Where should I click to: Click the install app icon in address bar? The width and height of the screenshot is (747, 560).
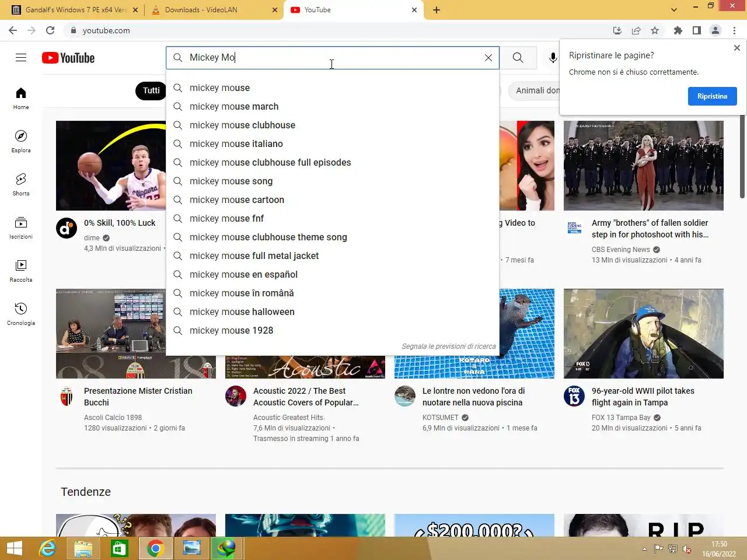coord(617,30)
